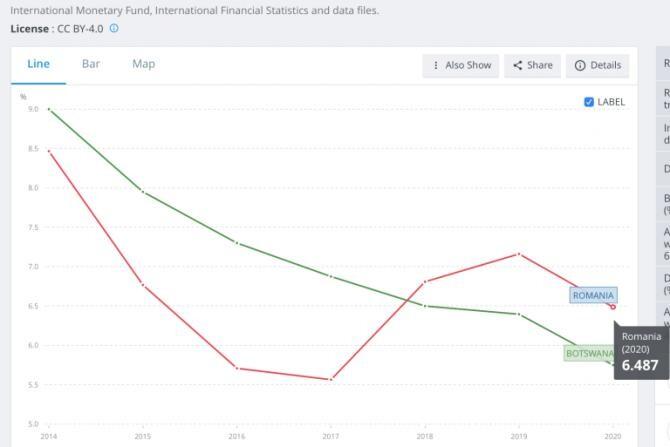Viewport: 670px width, 447px height.
Task: Click the green Botswana line at 2015
Action: 143,190
